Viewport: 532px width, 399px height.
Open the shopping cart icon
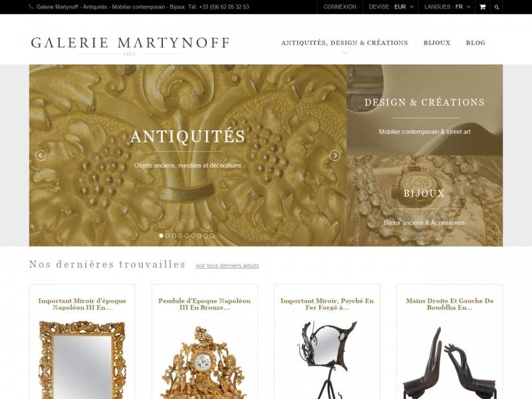pos(482,7)
